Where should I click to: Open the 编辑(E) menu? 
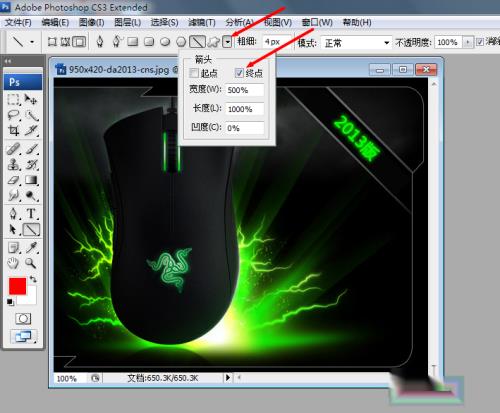pyautogui.click(x=55, y=23)
